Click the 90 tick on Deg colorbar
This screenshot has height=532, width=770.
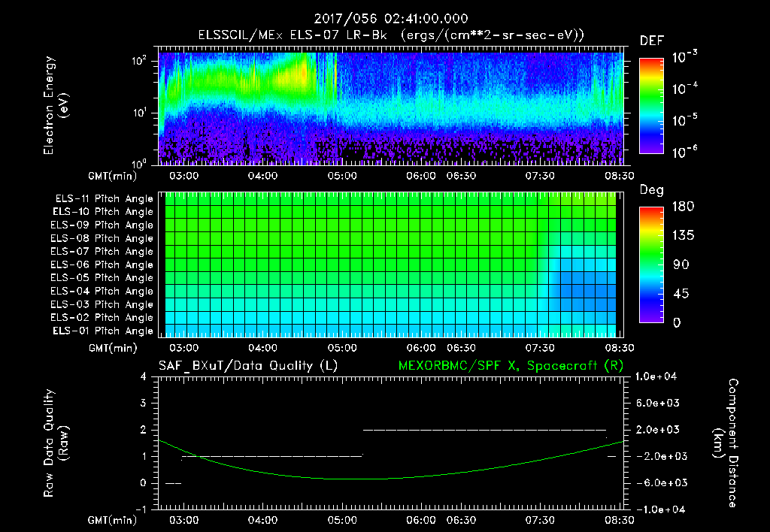681,264
